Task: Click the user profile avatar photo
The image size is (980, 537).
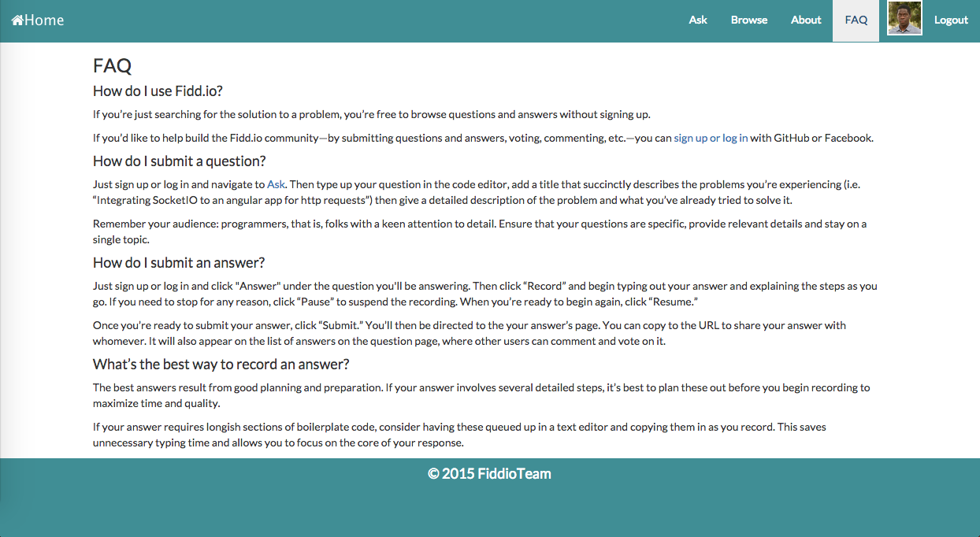Action: [x=904, y=18]
